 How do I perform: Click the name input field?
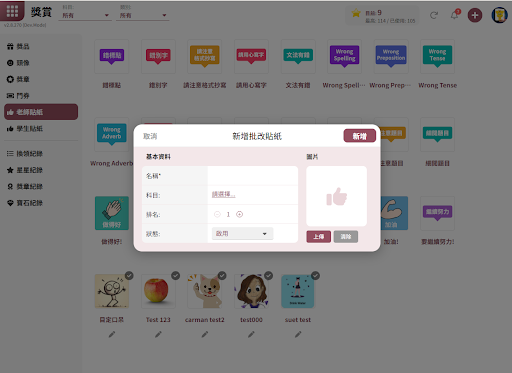click(x=252, y=176)
